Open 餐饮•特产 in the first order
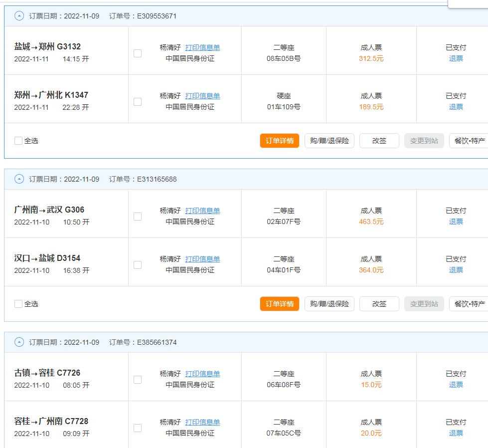The height and width of the screenshot is (448, 488). click(470, 141)
